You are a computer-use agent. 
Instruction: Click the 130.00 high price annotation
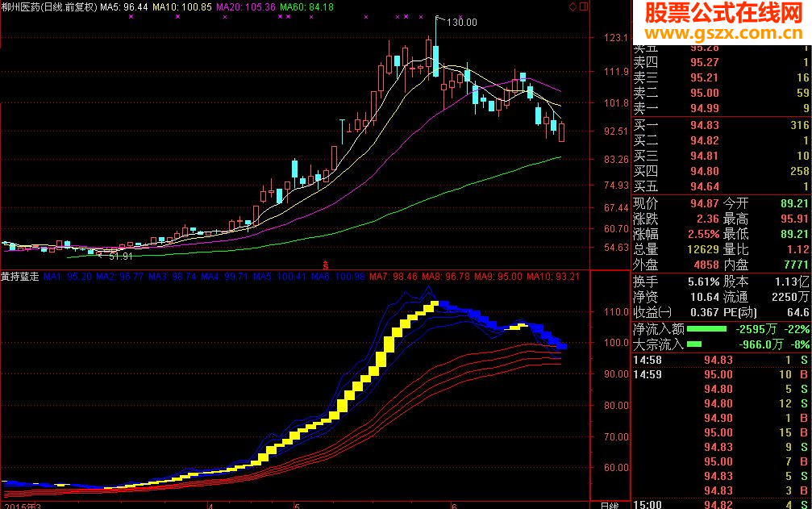(462, 23)
